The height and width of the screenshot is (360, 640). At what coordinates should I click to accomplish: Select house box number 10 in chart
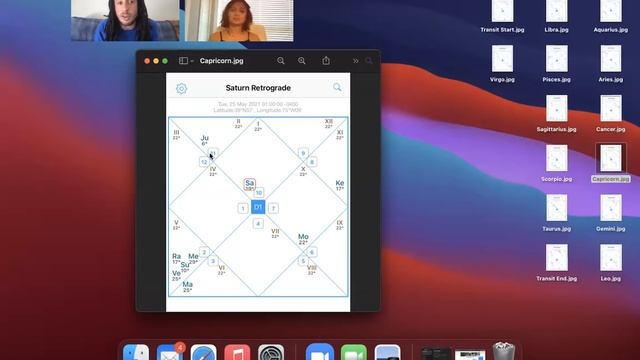tap(258, 193)
